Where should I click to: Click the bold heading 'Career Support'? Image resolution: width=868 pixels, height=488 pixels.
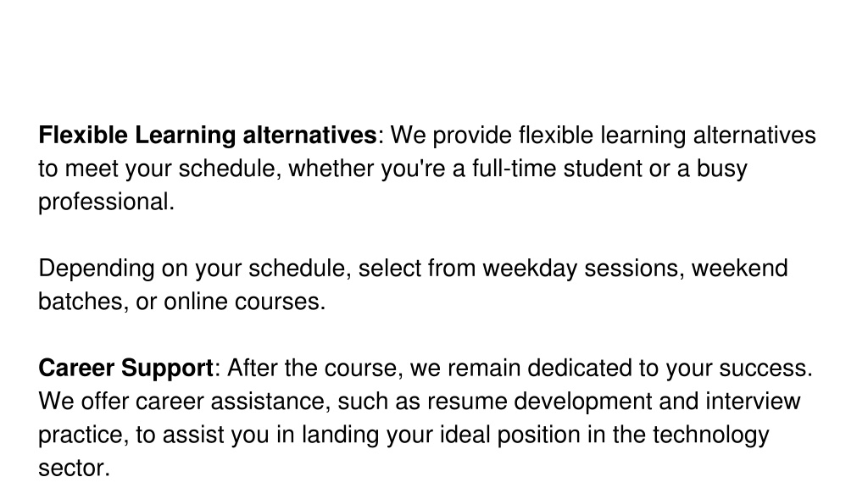(125, 368)
